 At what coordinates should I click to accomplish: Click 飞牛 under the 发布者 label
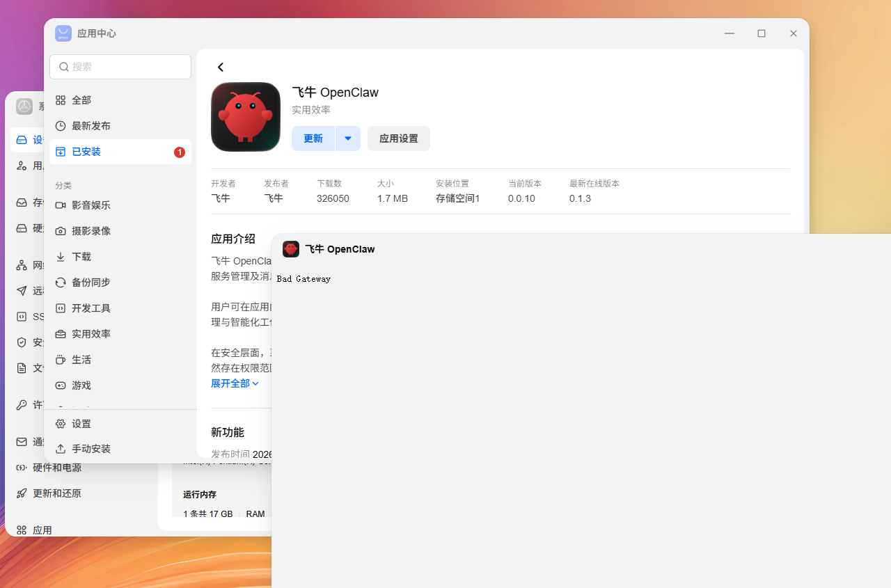tap(274, 198)
